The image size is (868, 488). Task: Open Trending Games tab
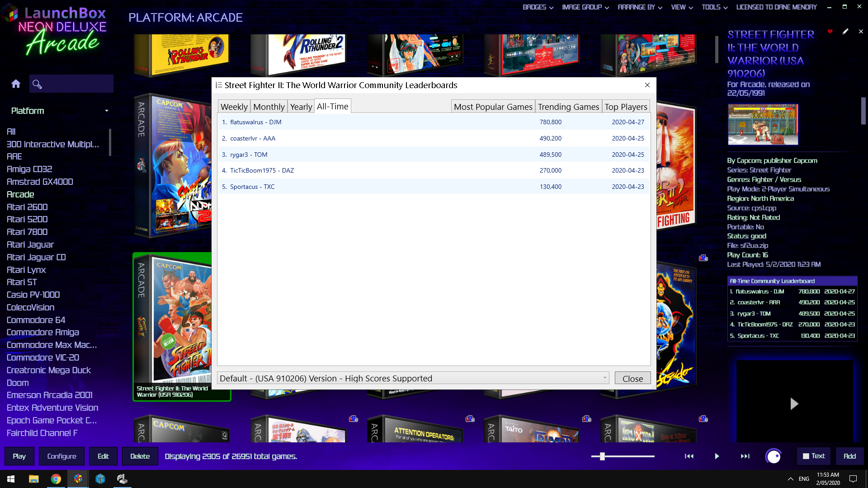(568, 107)
